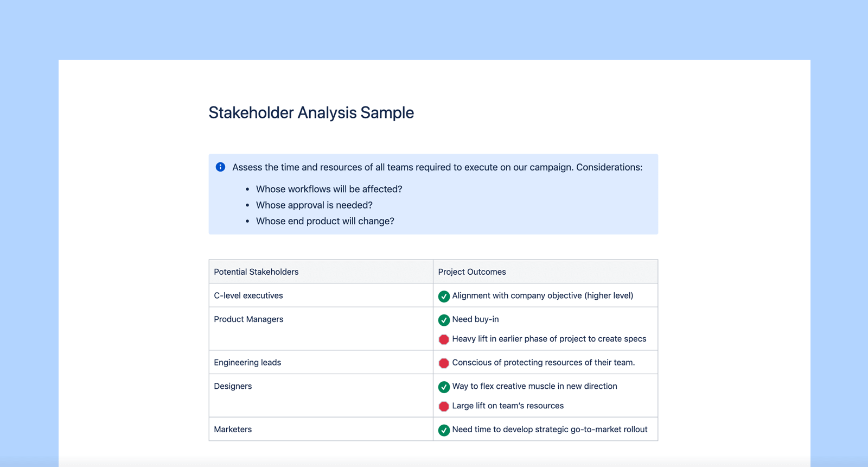Click red icon beside Heavy lift in earlier phase
Image resolution: width=868 pixels, height=467 pixels.
444,339
